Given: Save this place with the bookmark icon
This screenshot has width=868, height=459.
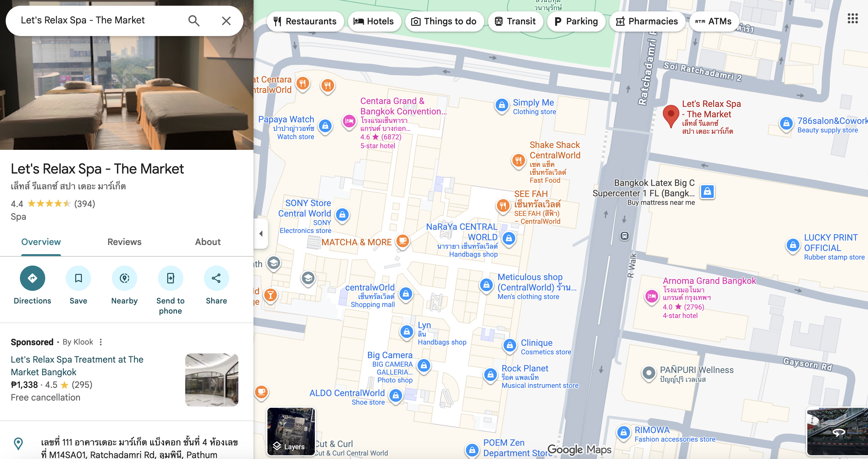Looking at the screenshot, I should (x=78, y=278).
